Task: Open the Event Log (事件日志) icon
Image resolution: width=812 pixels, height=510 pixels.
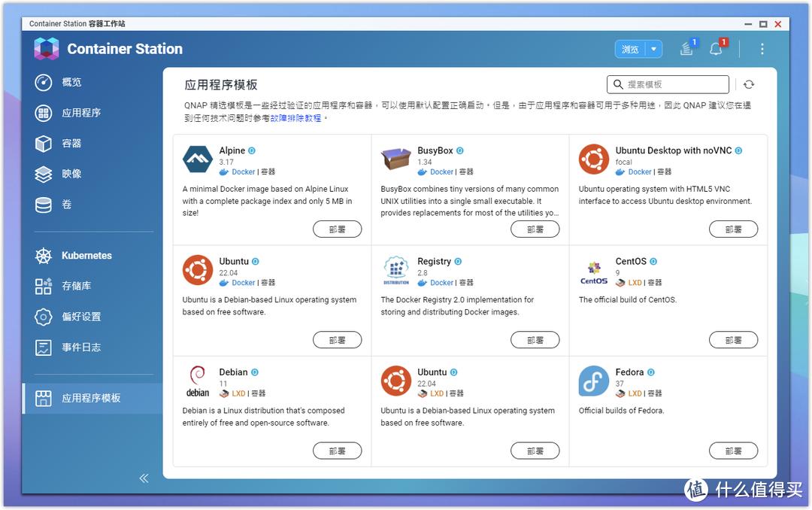Action: [44, 348]
